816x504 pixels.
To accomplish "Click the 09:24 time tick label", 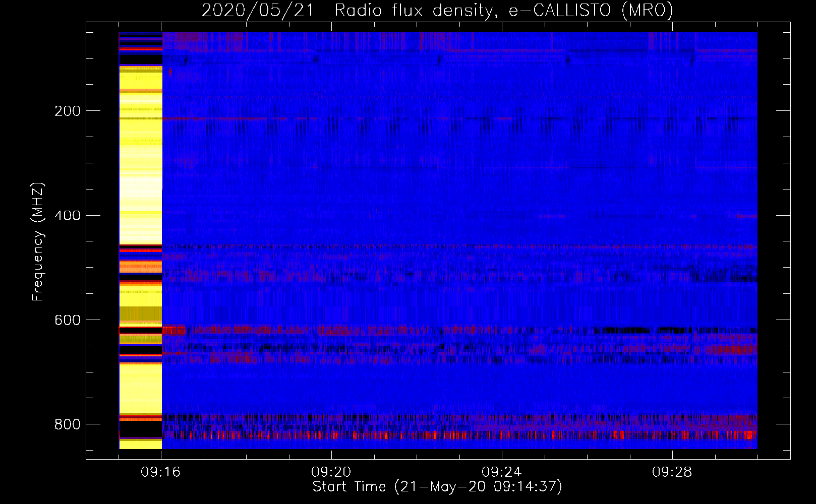I will 502,472.
